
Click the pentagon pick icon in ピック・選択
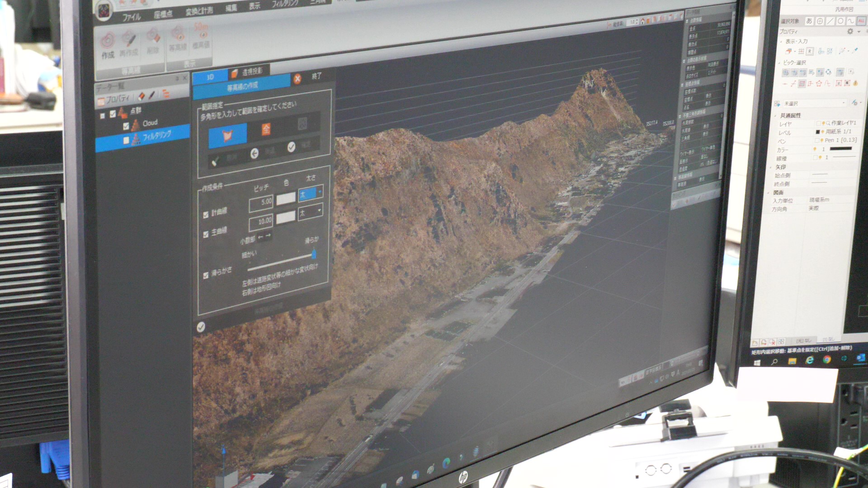(x=819, y=84)
